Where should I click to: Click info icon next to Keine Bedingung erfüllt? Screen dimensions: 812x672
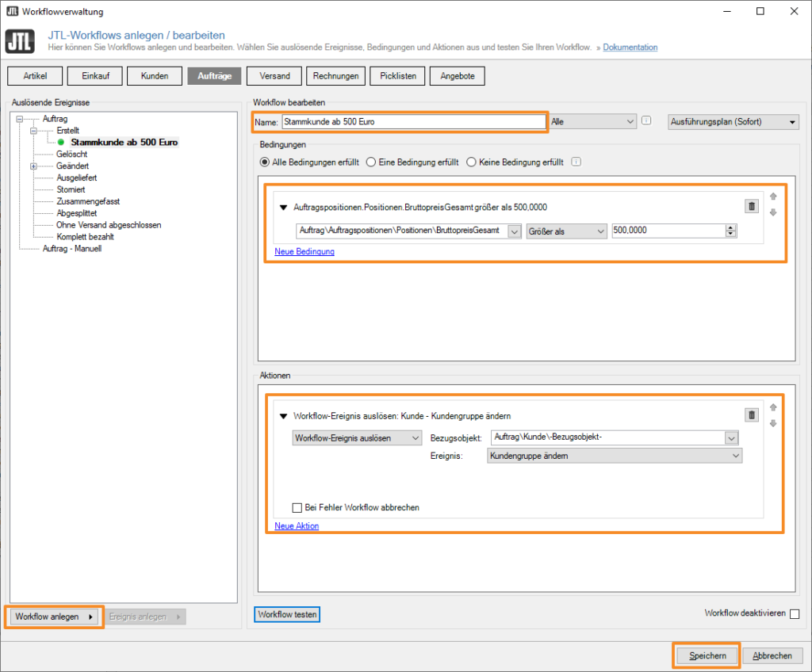[x=576, y=162]
